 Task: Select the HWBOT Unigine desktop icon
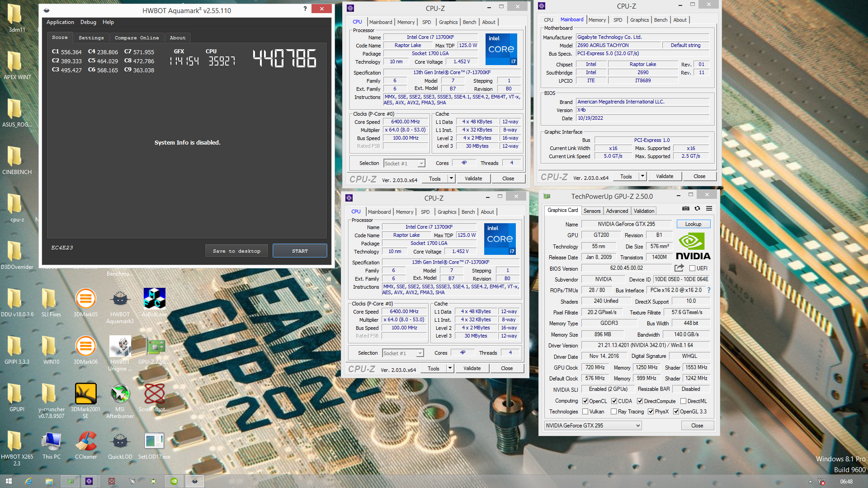(120, 353)
